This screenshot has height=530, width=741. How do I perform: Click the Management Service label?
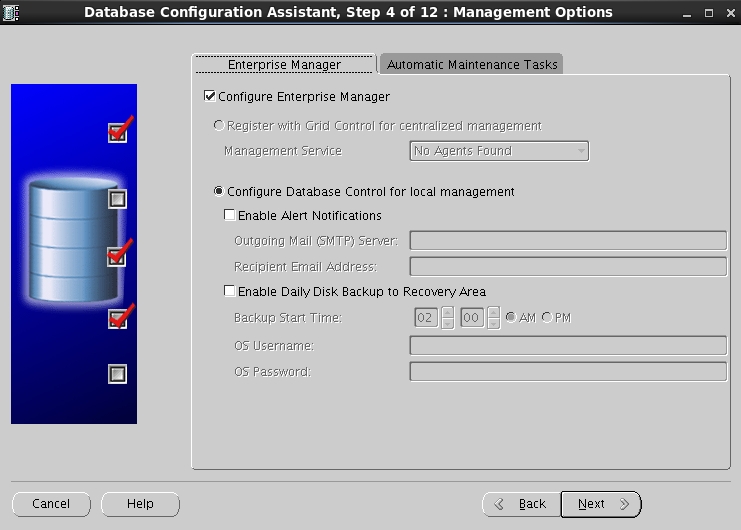(283, 151)
